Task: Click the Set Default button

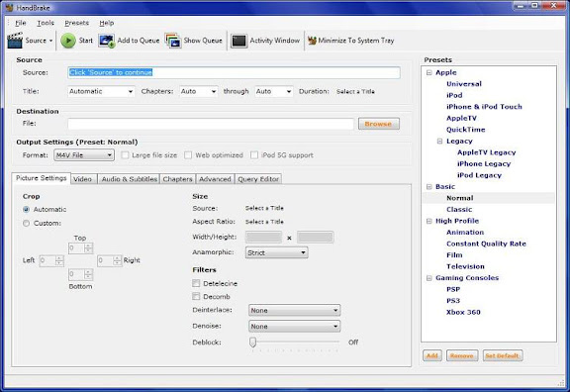Action: (503, 355)
